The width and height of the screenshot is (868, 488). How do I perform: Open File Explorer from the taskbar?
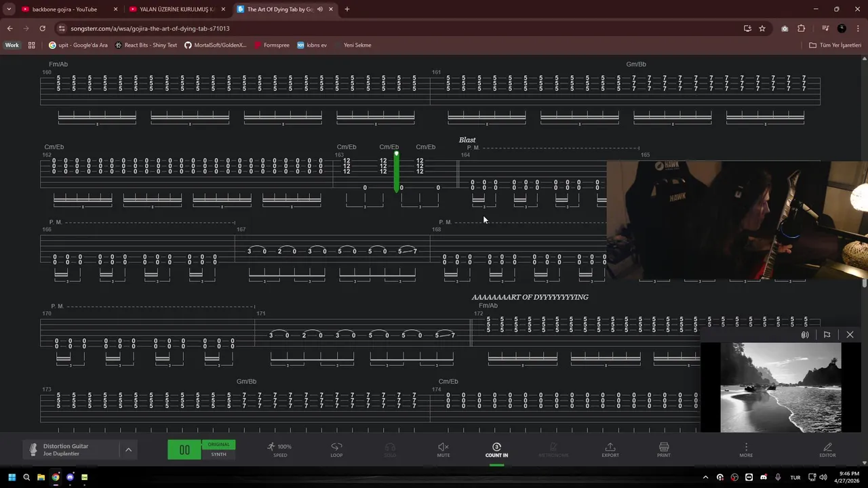coord(41,477)
